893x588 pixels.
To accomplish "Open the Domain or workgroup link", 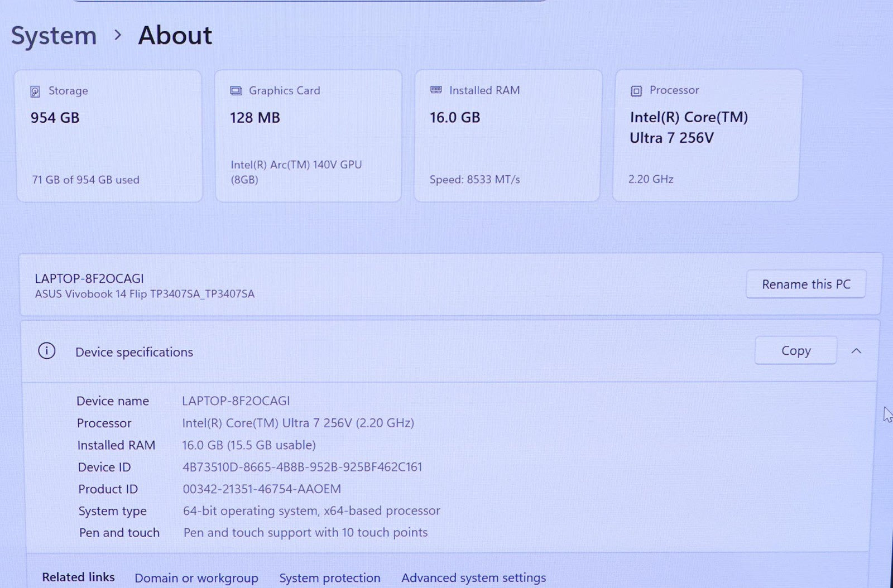I will 196,578.
